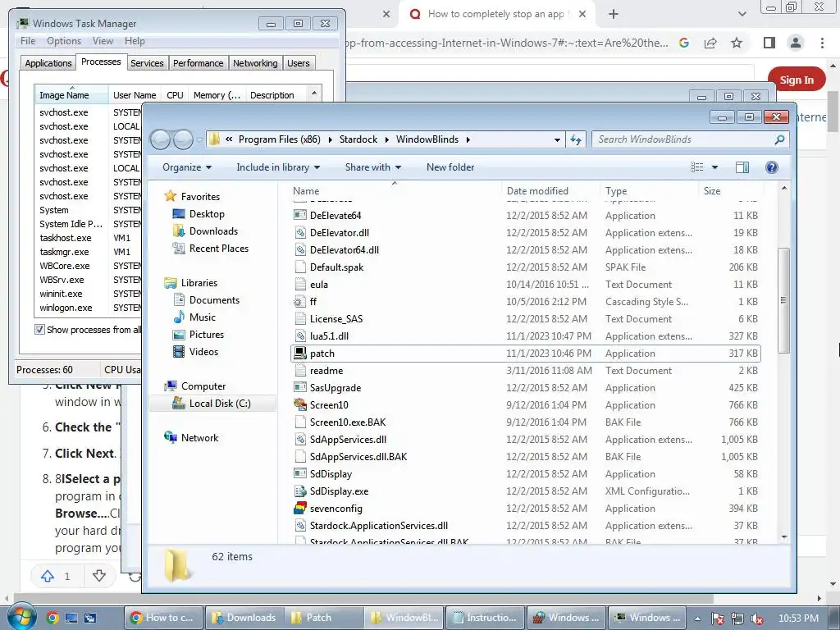Open Chrome tab search dropdown chevron
840x630 pixels.
(x=742, y=14)
